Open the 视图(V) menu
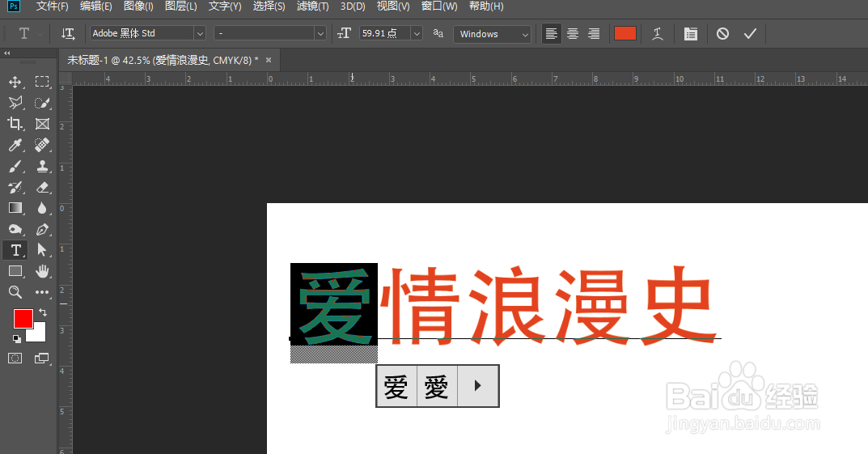Image resolution: width=868 pixels, height=454 pixels. point(393,6)
